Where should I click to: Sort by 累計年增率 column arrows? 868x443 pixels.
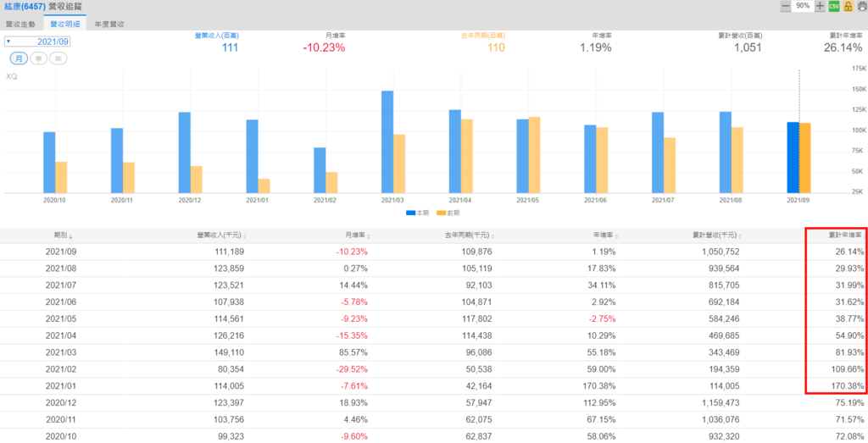[x=865, y=236]
